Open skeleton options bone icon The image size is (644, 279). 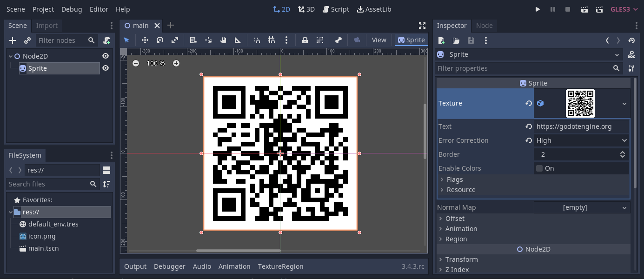point(339,40)
